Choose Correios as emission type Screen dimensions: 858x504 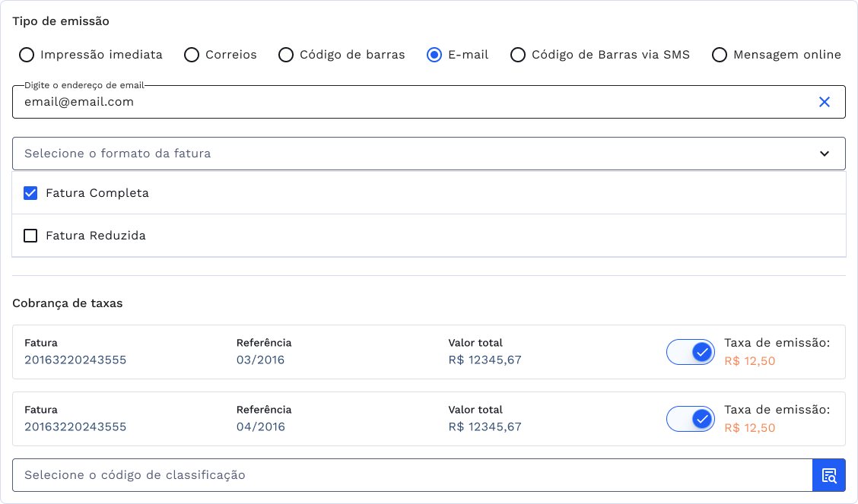[x=192, y=55]
